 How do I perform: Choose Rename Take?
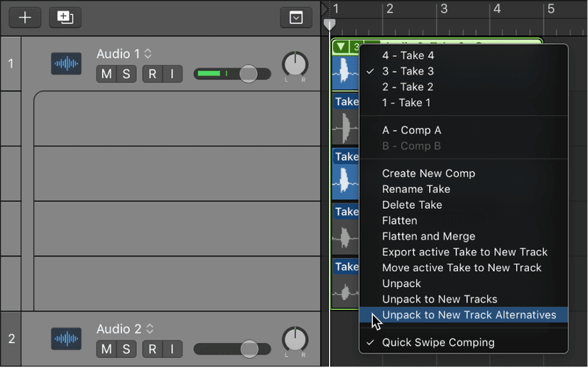click(464, 189)
